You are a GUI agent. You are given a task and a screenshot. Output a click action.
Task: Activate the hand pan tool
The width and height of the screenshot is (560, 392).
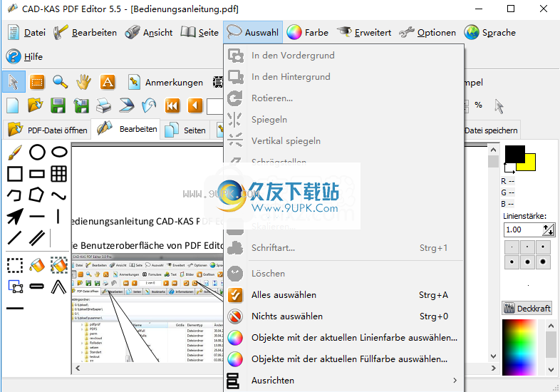click(x=83, y=82)
